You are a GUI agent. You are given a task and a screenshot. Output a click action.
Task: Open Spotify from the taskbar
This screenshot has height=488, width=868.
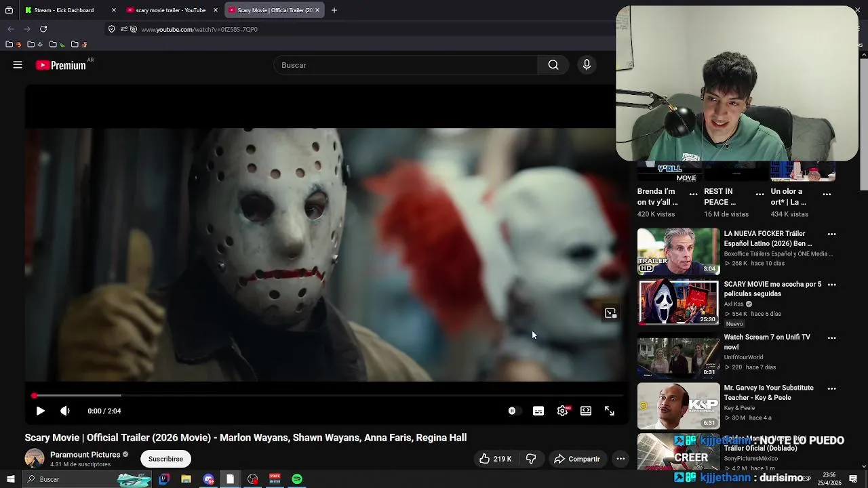[297, 479]
